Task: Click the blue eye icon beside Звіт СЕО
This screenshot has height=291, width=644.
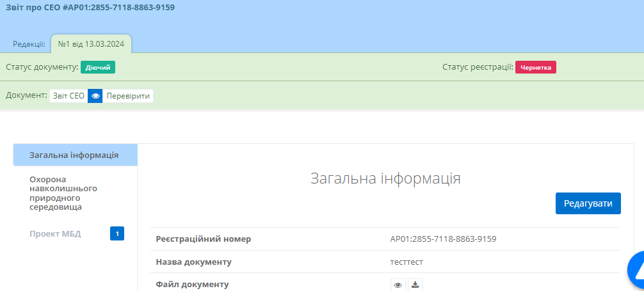Action: pos(95,96)
